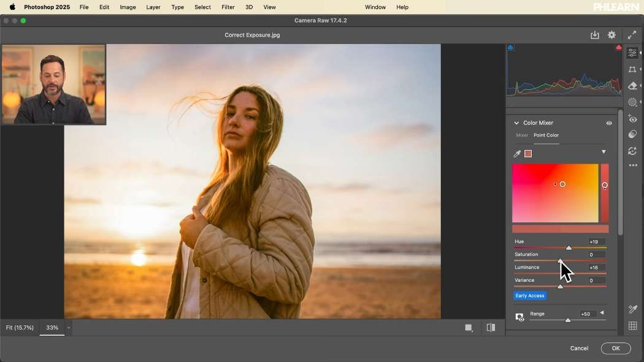Image resolution: width=644 pixels, height=362 pixels.
Task: Open the View menu
Action: click(x=269, y=7)
